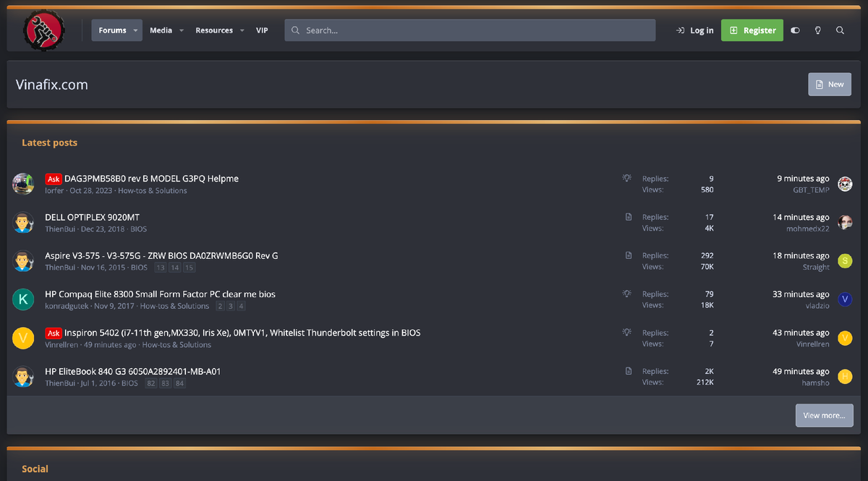Open hamsho username link

click(x=816, y=383)
